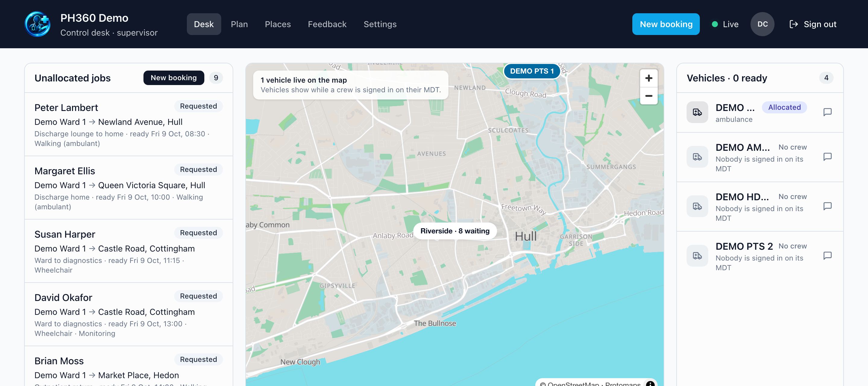
Task: Open Brian Moss job
Action: 128,366
